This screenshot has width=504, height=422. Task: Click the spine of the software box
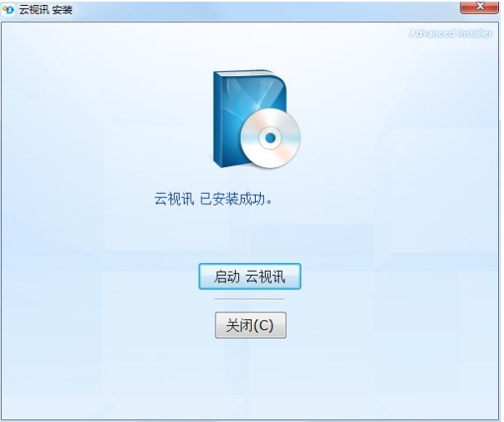218,119
